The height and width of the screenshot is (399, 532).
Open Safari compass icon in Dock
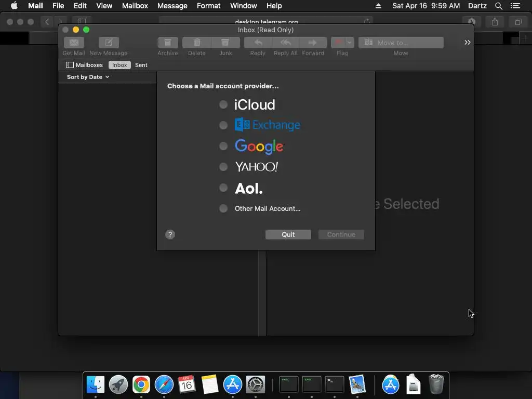[x=164, y=385]
